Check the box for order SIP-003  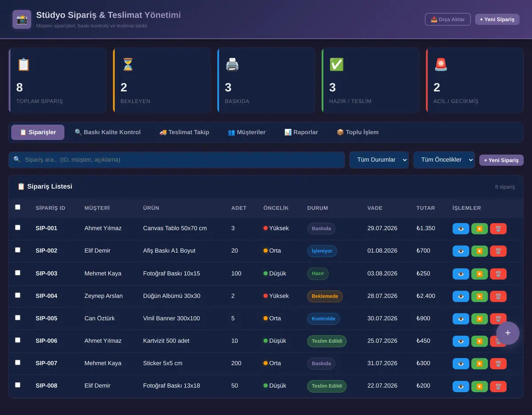pyautogui.click(x=18, y=272)
